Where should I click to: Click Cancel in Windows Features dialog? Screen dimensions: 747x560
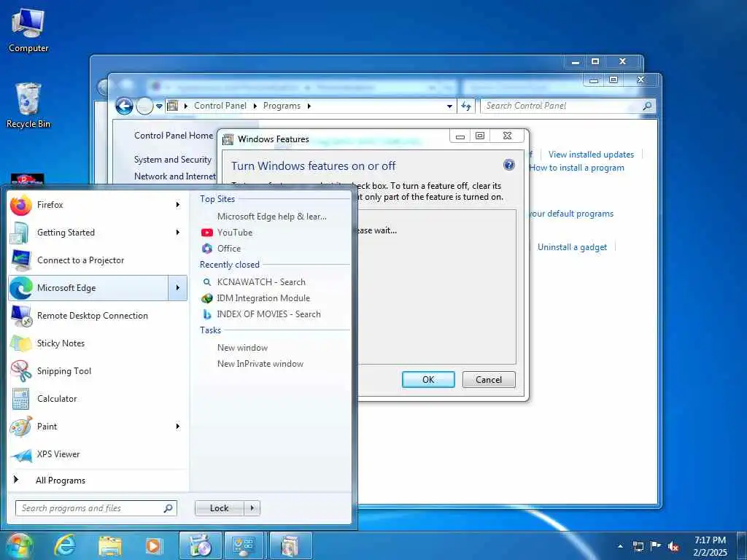click(x=489, y=379)
